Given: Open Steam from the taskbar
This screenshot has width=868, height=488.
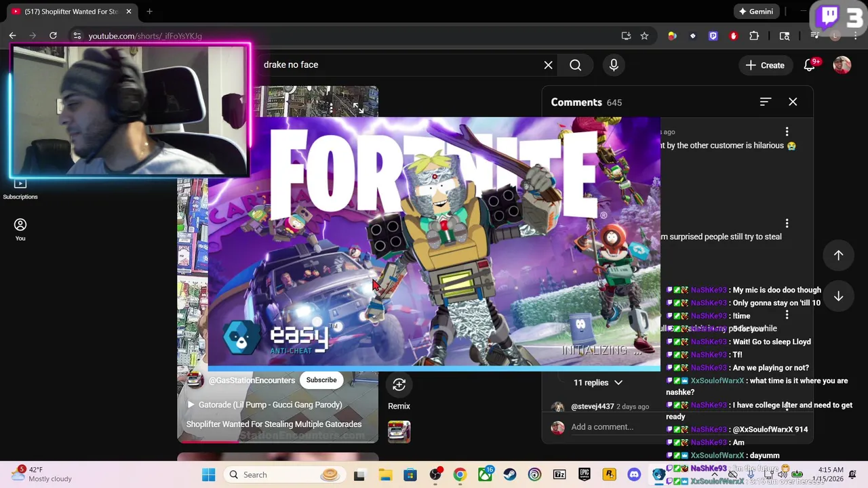Looking at the screenshot, I should pyautogui.click(x=509, y=474).
